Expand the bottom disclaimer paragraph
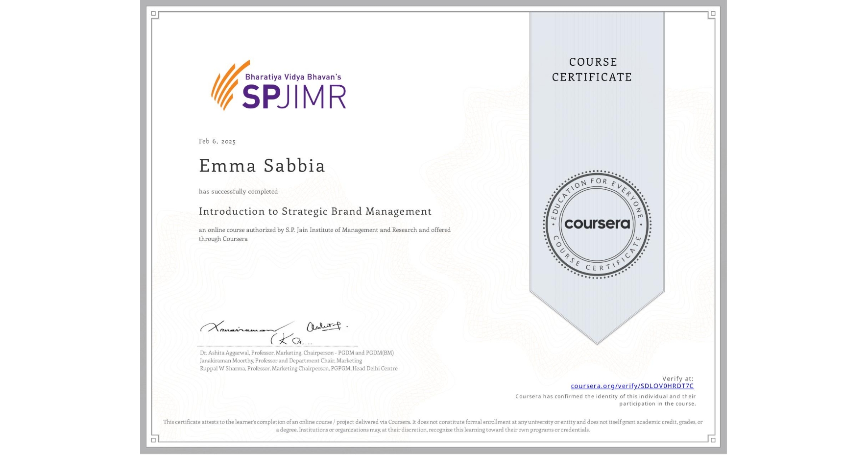 pyautogui.click(x=433, y=425)
